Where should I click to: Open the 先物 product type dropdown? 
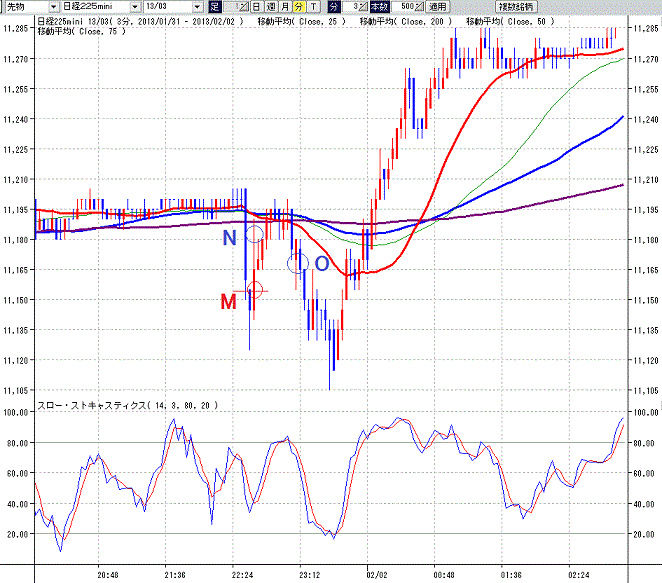53,7
